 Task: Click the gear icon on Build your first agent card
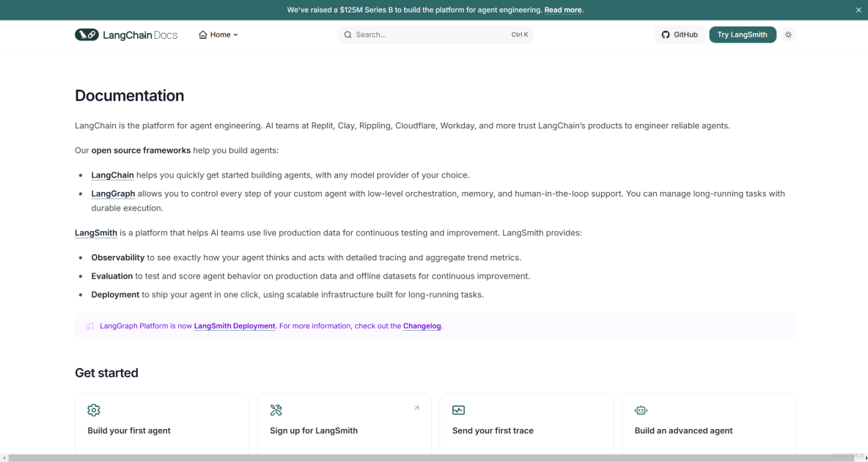pos(93,410)
